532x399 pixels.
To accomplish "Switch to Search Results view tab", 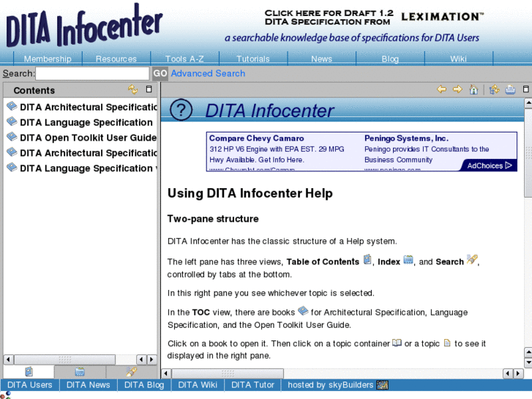I will click(x=132, y=372).
